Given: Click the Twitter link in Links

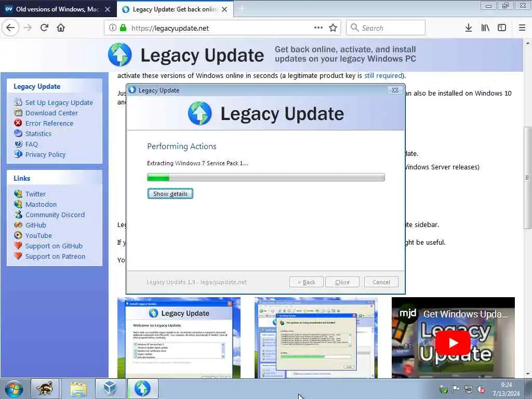Looking at the screenshot, I should pyautogui.click(x=35, y=194).
